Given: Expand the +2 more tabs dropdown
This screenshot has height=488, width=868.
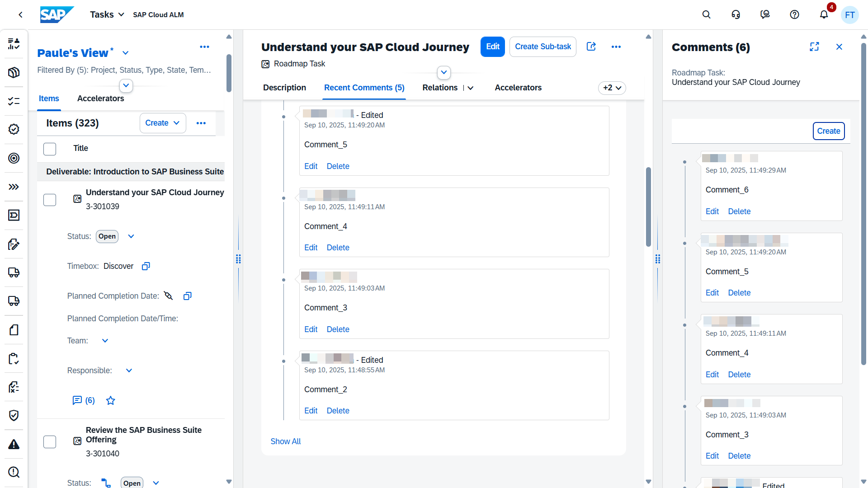Looking at the screenshot, I should [612, 88].
